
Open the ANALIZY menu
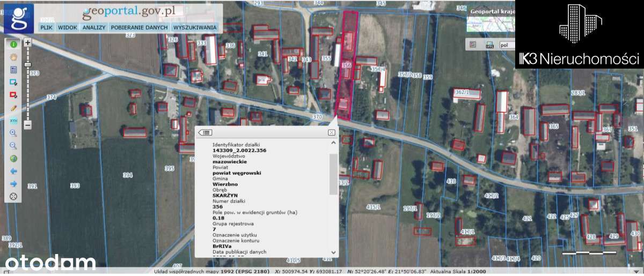pyautogui.click(x=93, y=27)
